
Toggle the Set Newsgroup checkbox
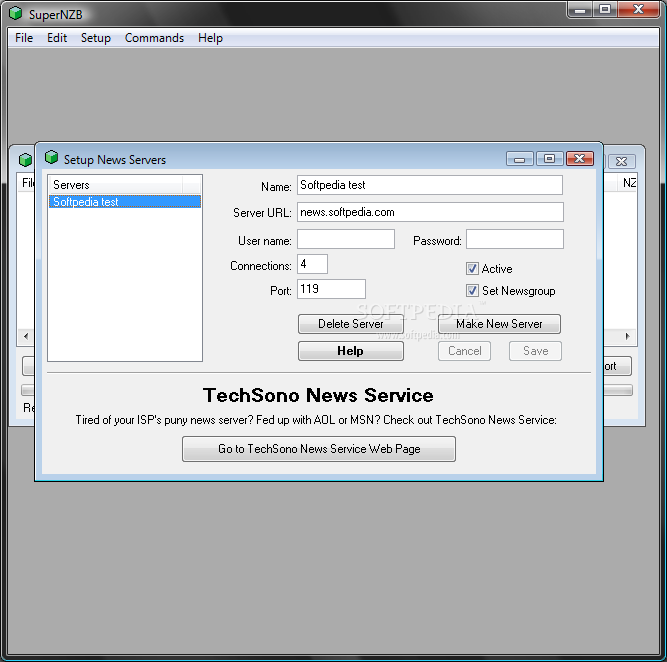(472, 291)
